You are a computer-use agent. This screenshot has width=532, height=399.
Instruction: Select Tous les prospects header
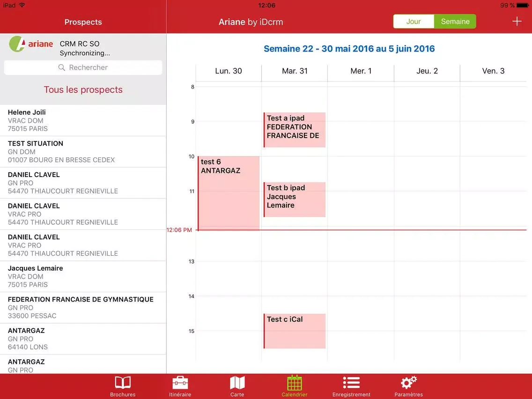(x=83, y=89)
